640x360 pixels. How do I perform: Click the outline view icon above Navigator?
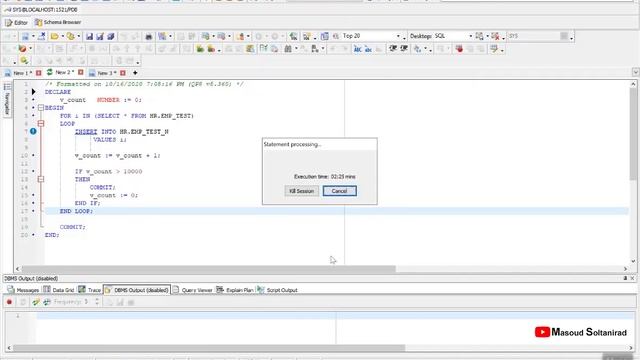(x=7, y=87)
